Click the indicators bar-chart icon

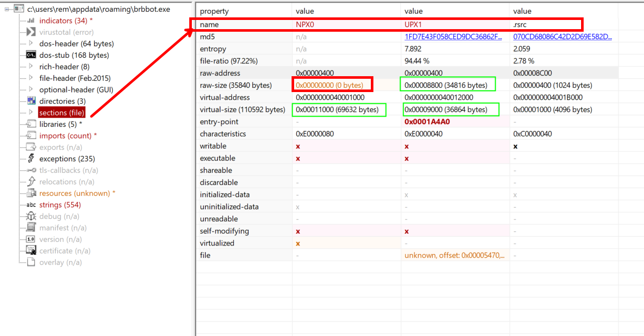tap(31, 20)
